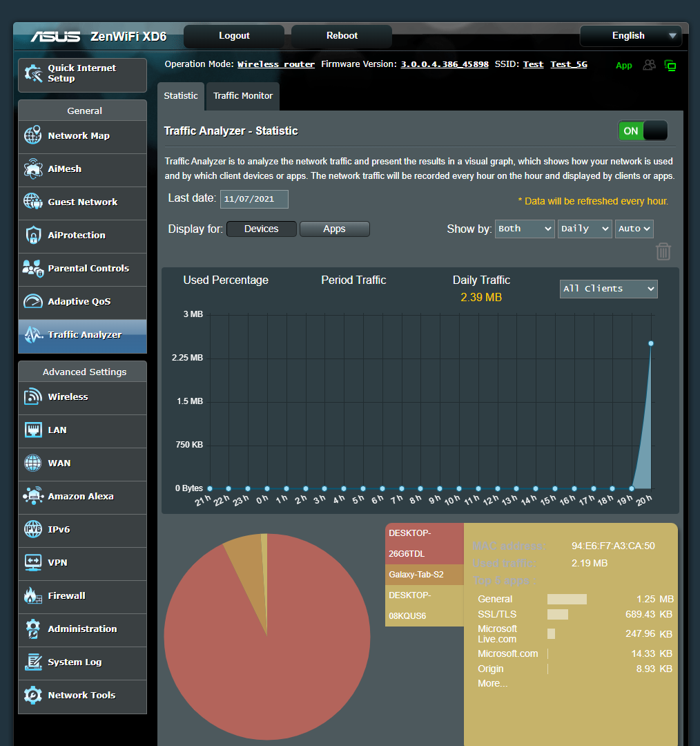Click the Used traffic value 2.19 MB
Screen dimensions: 700x746
pyautogui.click(x=590, y=564)
